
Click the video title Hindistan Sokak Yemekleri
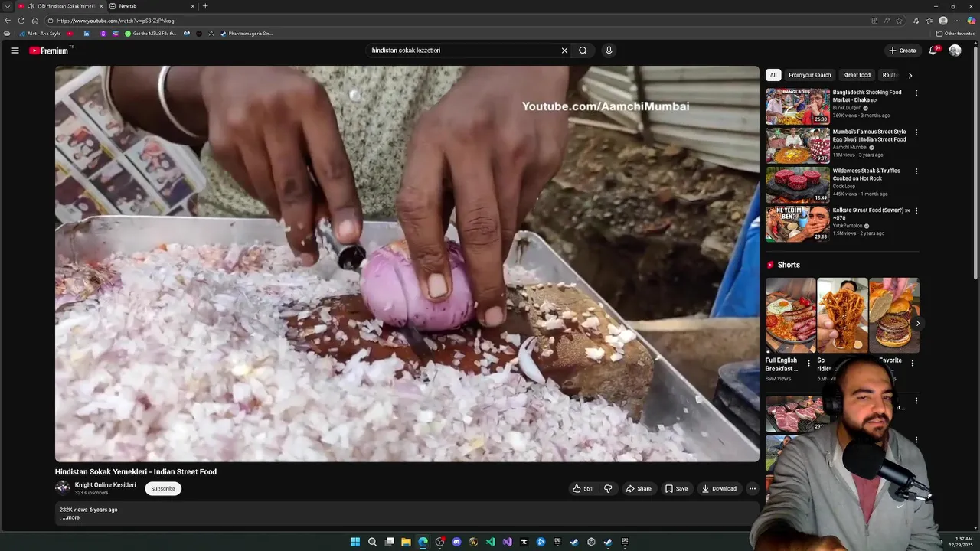click(136, 472)
